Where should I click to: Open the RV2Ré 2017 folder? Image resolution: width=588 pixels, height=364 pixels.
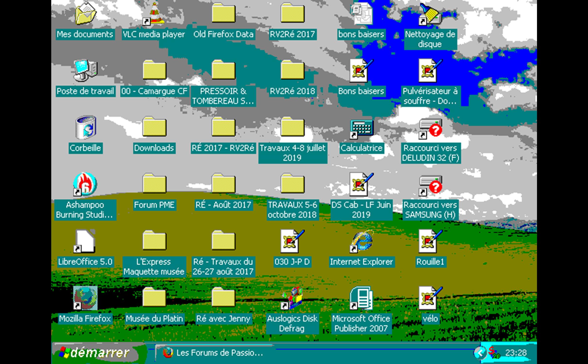coord(292,13)
